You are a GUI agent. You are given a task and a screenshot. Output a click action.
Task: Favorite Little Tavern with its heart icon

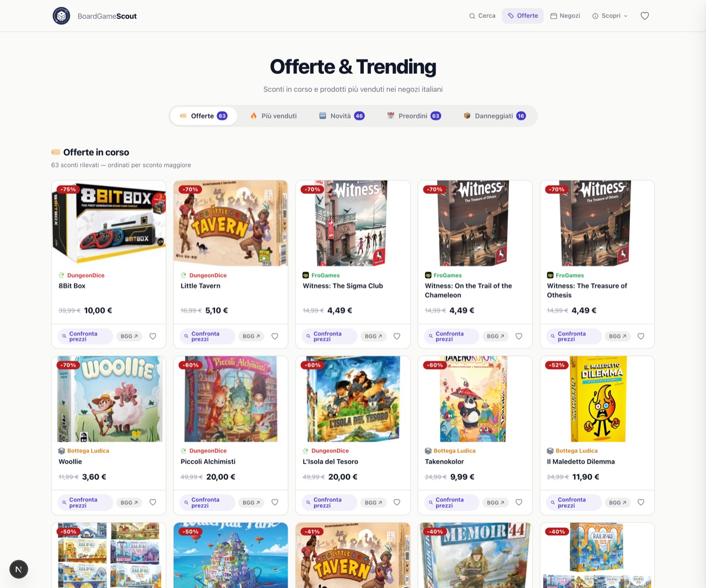[275, 336]
